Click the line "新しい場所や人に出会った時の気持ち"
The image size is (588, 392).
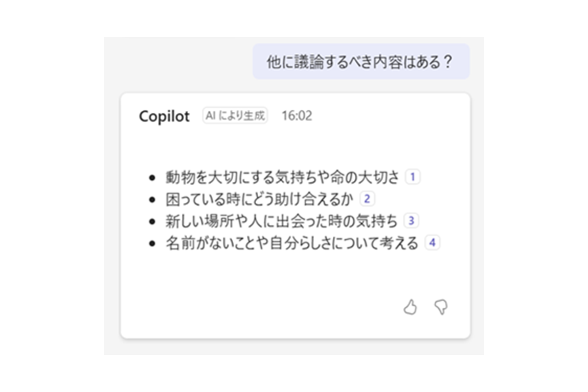[x=282, y=221]
